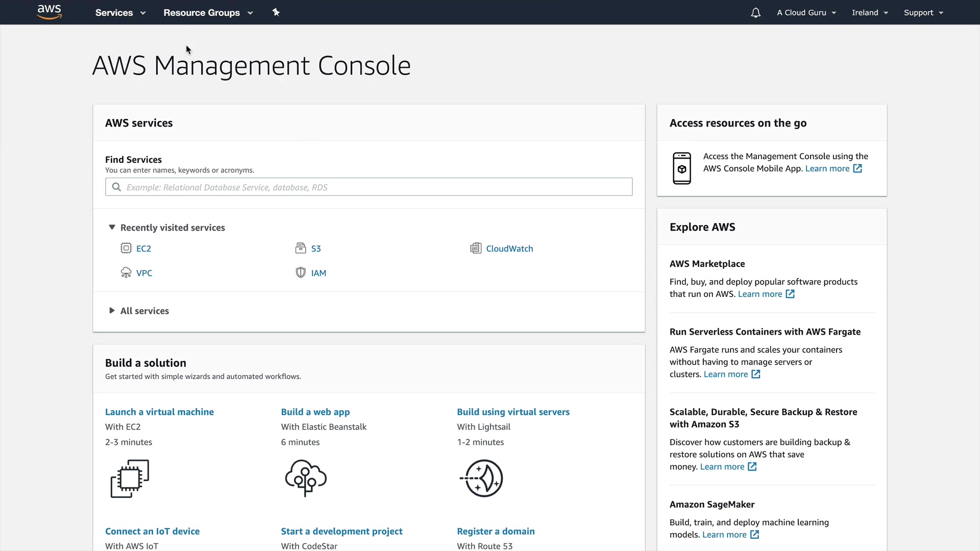
Task: Click the VPC cloud icon
Action: [126, 273]
